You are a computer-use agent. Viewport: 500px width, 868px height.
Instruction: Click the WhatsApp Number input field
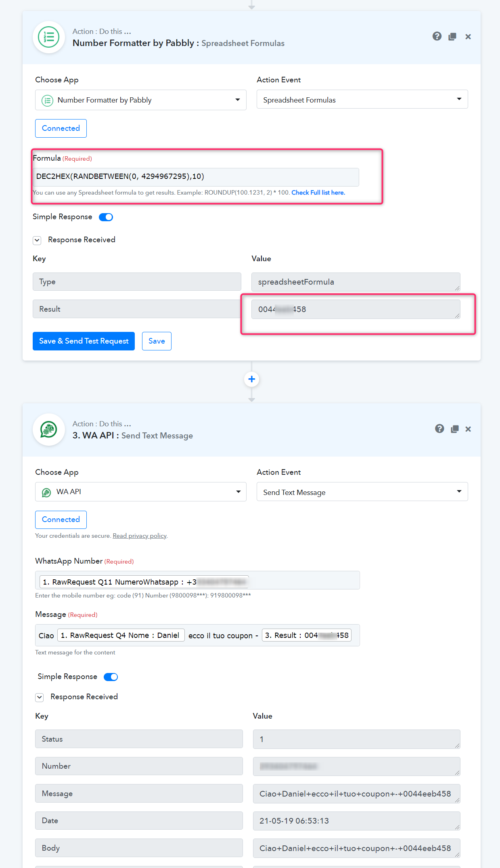click(x=197, y=580)
